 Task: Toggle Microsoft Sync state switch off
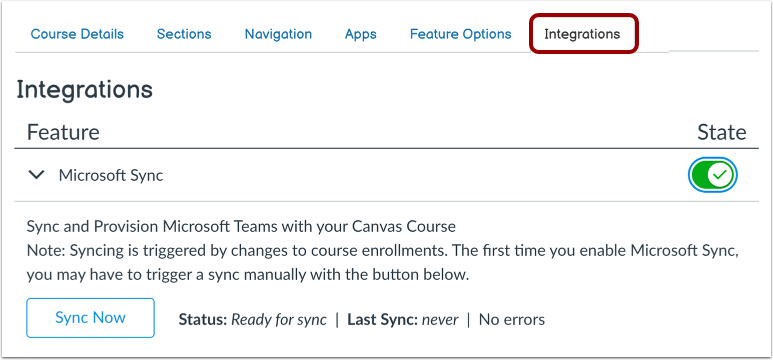coord(713,175)
